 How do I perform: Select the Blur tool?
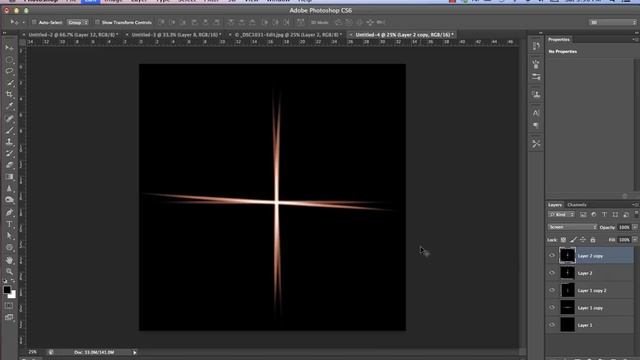(9, 189)
